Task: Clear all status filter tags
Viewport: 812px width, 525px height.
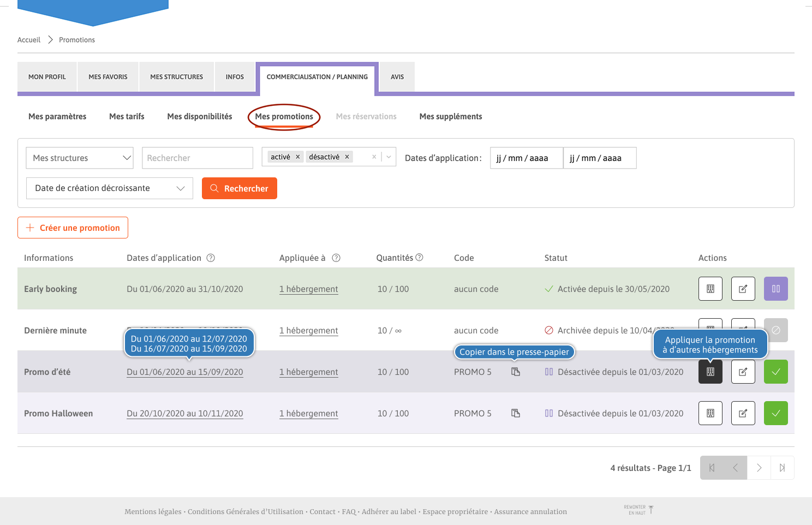Action: 374,157
